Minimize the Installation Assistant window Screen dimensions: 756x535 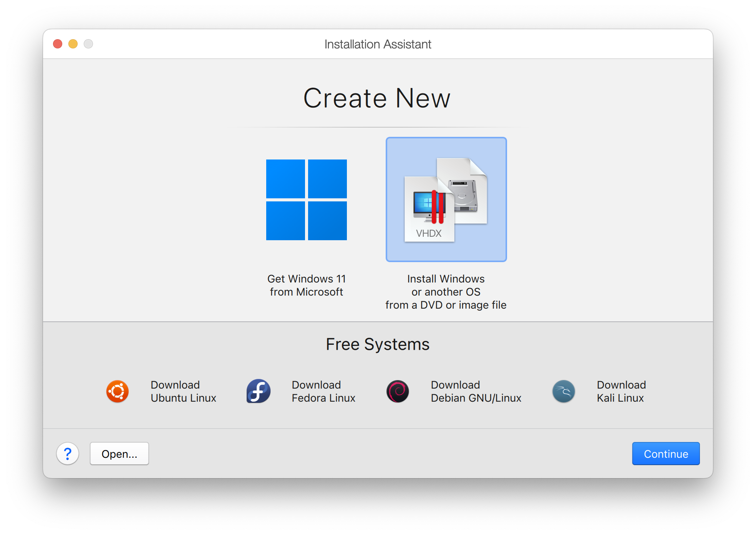point(73,44)
